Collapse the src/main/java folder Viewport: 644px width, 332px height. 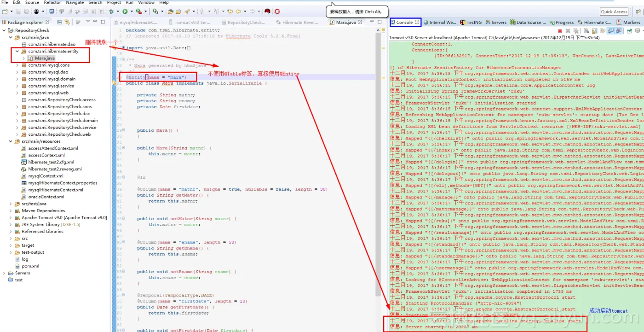point(11,37)
